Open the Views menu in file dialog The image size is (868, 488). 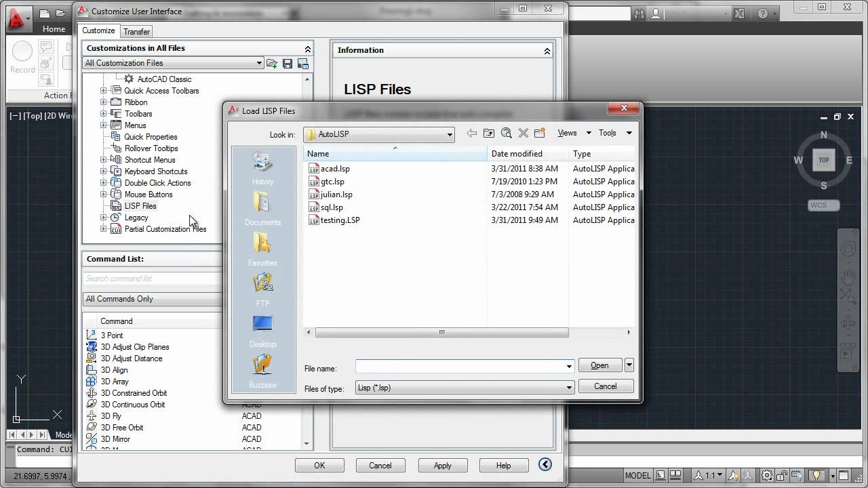[x=573, y=133]
